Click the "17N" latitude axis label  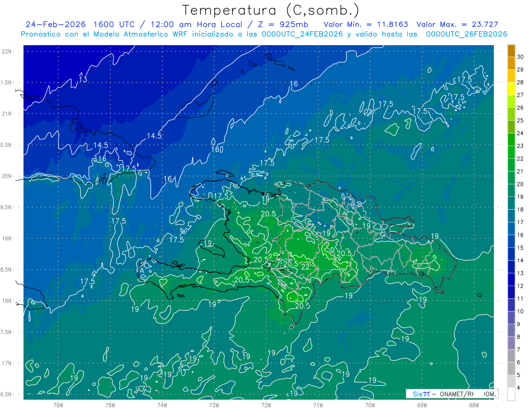[6, 363]
